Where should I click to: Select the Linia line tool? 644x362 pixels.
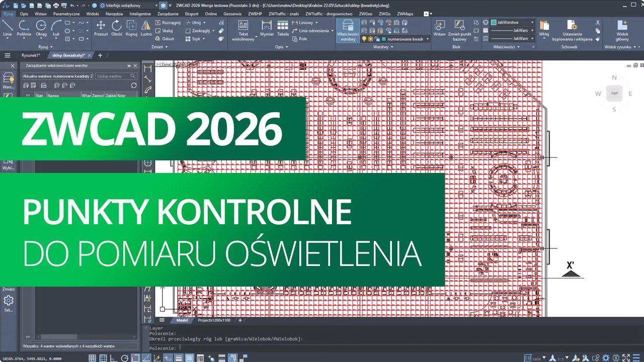click(x=7, y=28)
